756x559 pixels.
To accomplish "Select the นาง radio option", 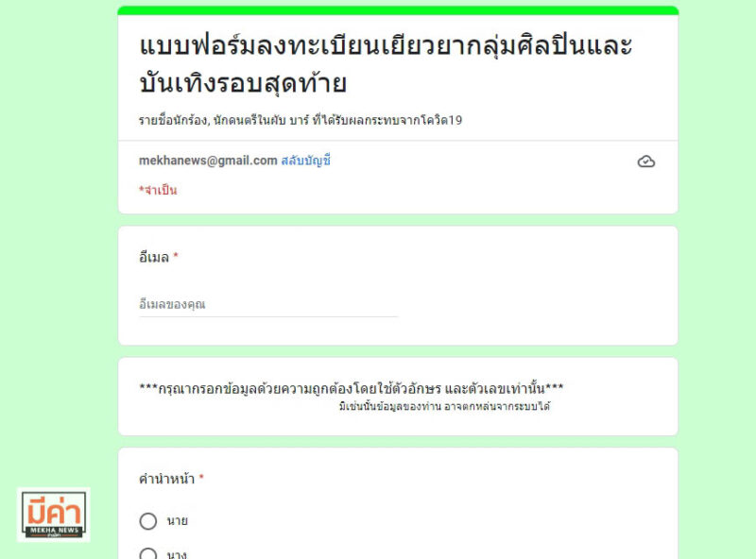I will coord(148,554).
